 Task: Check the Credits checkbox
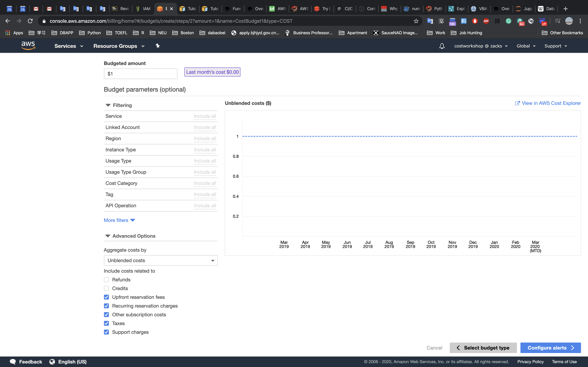(106, 288)
